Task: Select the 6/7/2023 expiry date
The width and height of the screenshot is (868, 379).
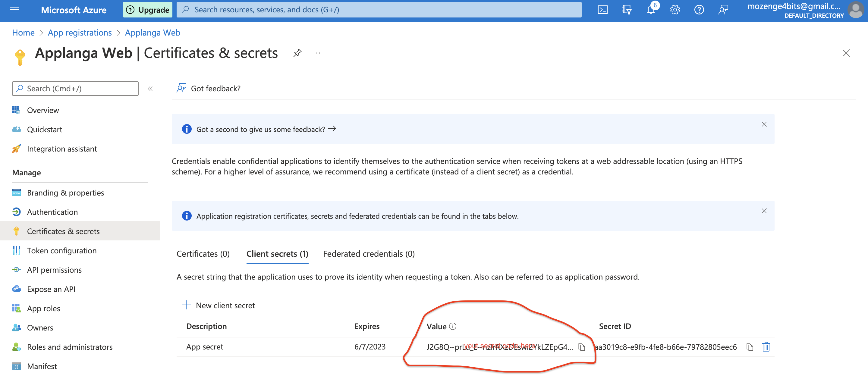Action: click(x=370, y=347)
